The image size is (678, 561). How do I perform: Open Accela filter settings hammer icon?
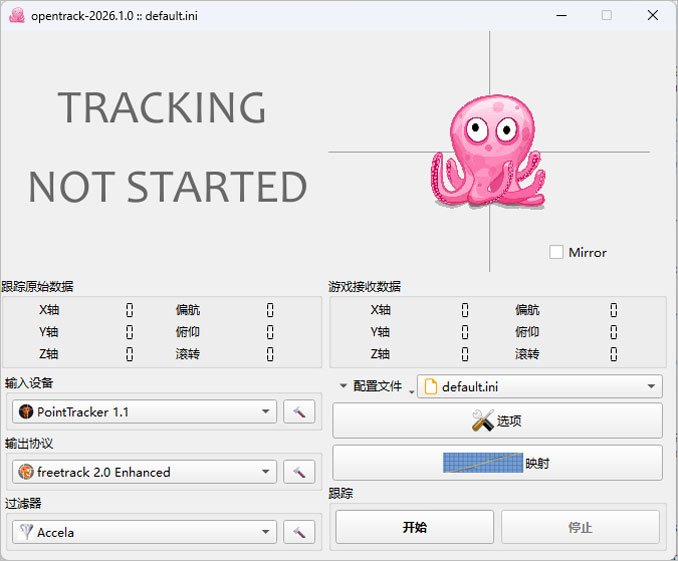(299, 532)
